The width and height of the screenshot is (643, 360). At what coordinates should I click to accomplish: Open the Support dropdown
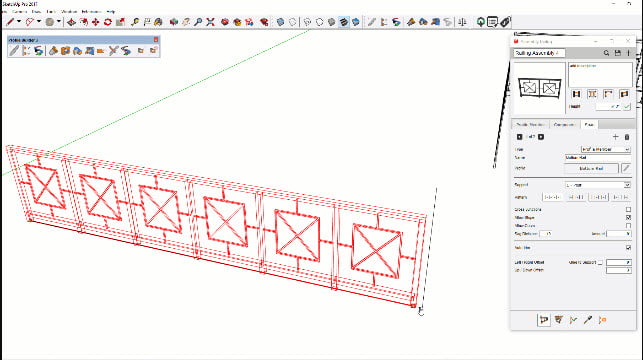click(x=597, y=185)
